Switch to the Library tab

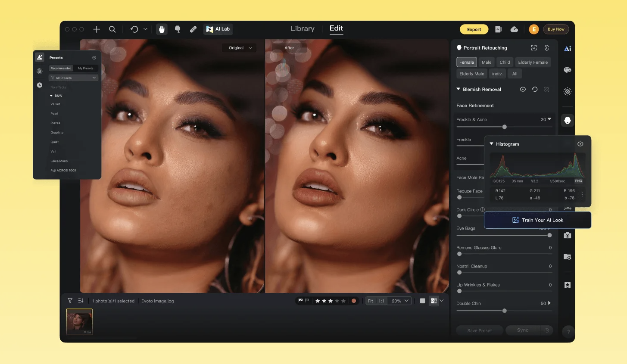point(303,29)
